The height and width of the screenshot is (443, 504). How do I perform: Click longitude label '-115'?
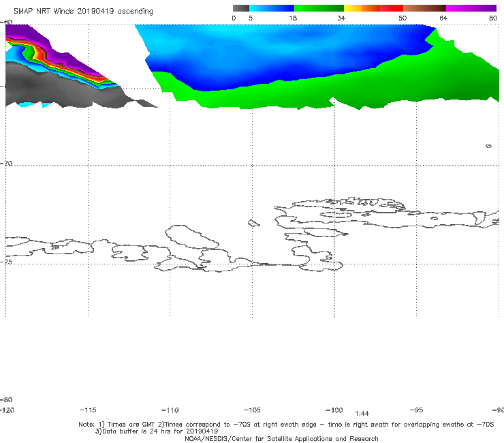coord(88,410)
